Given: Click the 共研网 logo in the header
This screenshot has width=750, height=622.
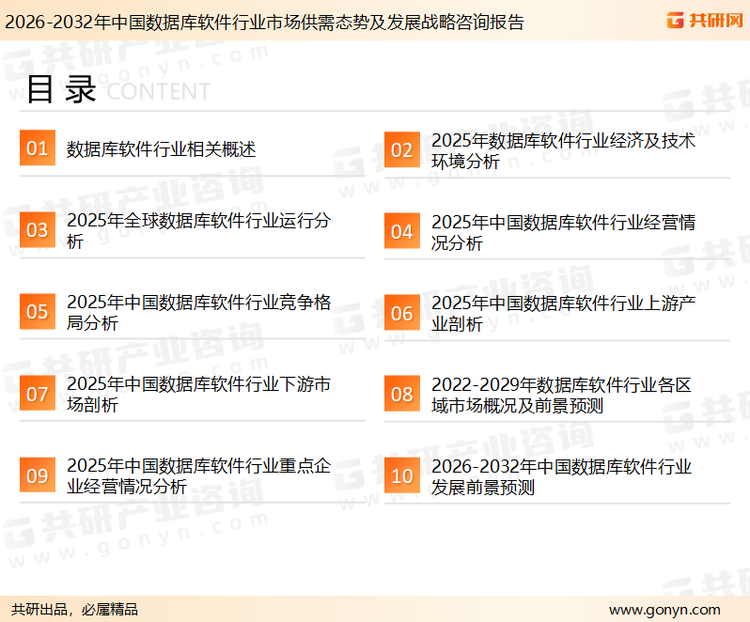Looking at the screenshot, I should tap(705, 20).
